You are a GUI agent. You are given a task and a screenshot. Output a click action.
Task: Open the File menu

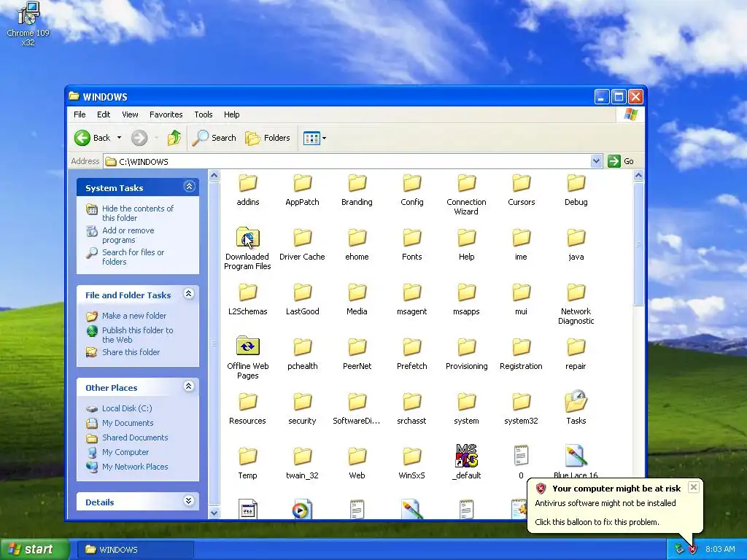tap(80, 114)
